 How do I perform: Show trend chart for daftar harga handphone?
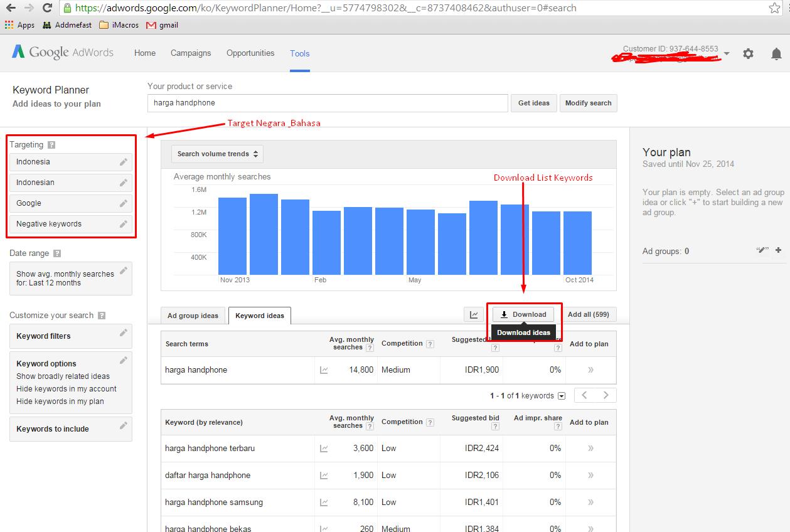pos(324,476)
